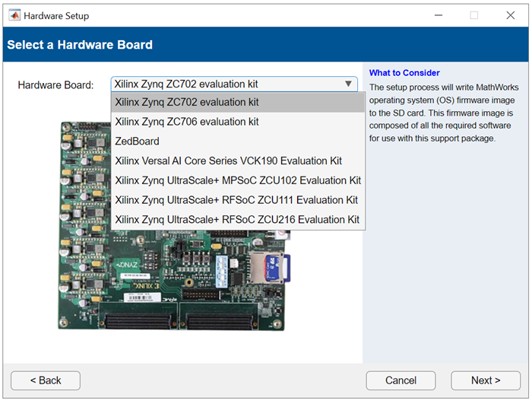The height and width of the screenshot is (401, 532).
Task: Go back with the Back button
Action: (x=46, y=380)
